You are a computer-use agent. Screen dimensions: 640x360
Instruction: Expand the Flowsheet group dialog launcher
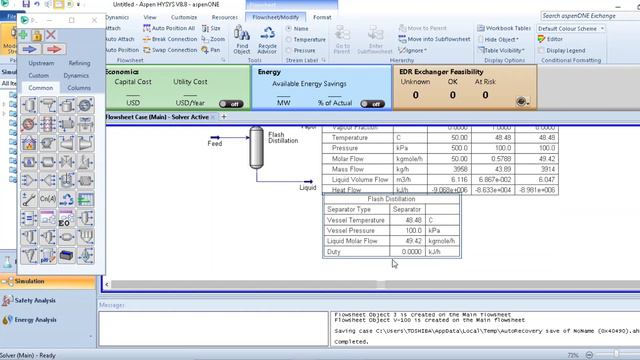[223, 60]
